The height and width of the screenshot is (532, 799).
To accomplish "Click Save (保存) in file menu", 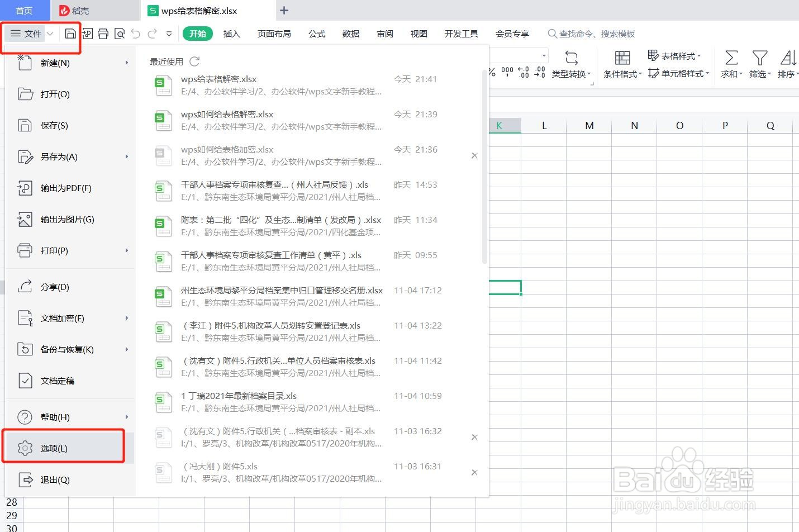I will click(x=70, y=125).
